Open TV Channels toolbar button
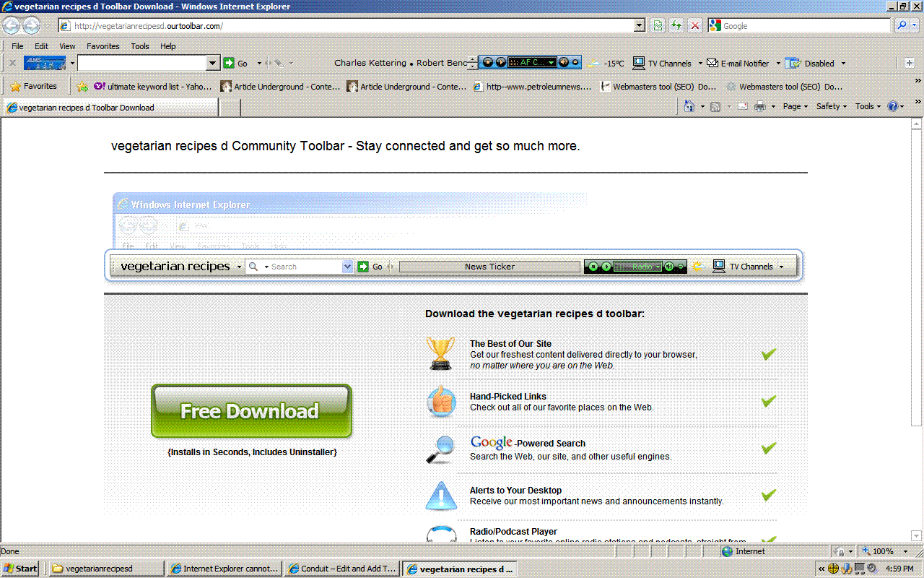Screen dimensions: 924x578 pyautogui.click(x=663, y=64)
